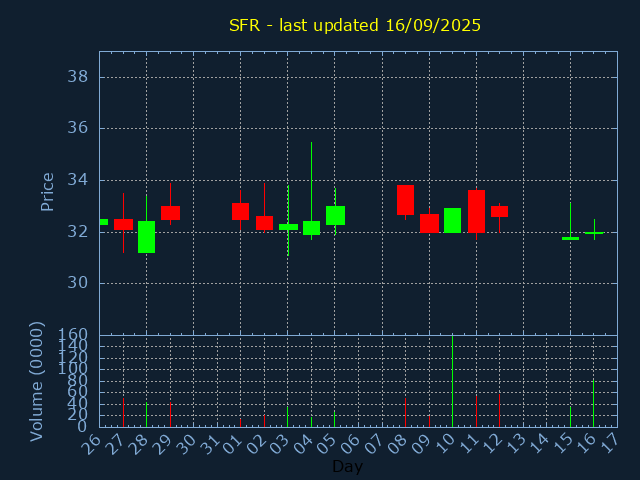Select the green candlestick for day 10
The image size is (640, 480).
[x=452, y=220]
